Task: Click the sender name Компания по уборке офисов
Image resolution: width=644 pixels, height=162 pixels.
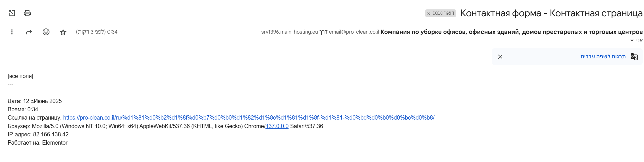Action: pyautogui.click(x=512, y=32)
